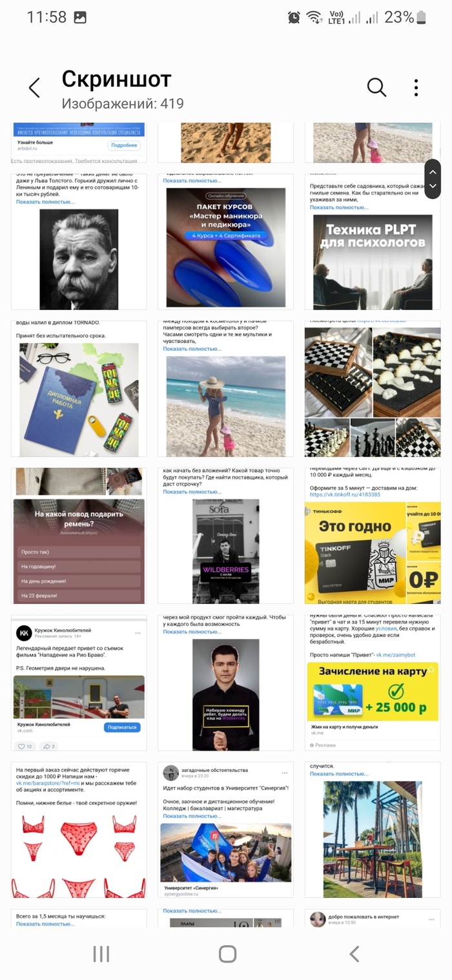Tap the gallery image icon in the status bar

pos(80,17)
